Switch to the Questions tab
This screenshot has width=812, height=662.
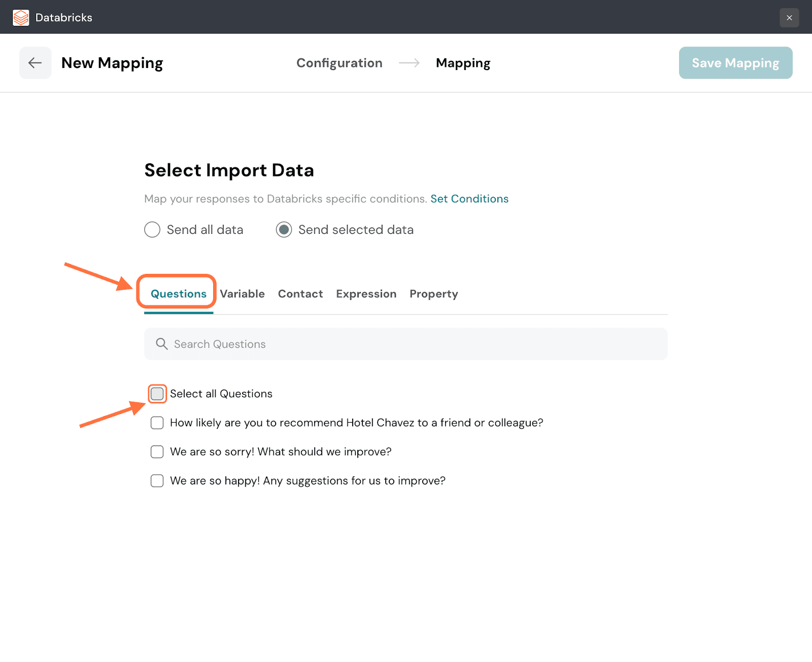pyautogui.click(x=178, y=294)
